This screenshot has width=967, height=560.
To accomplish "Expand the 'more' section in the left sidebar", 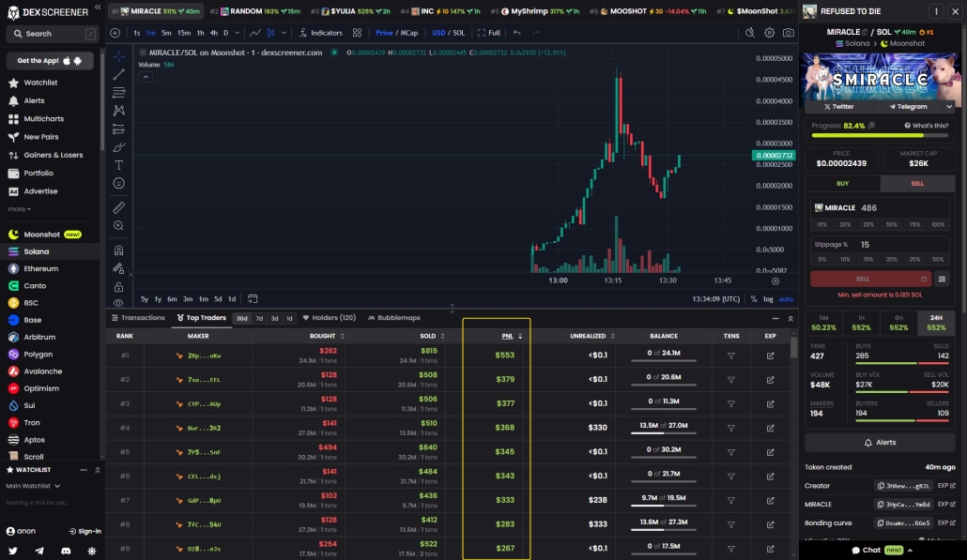I will [17, 207].
